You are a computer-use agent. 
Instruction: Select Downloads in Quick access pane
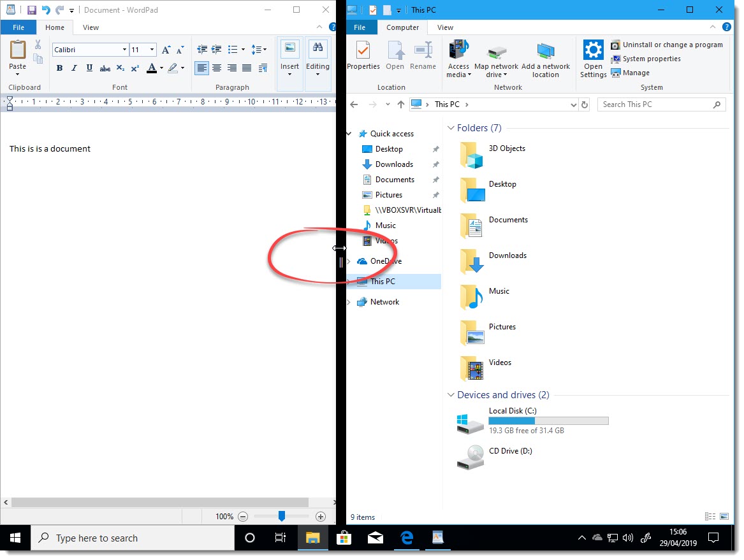click(x=394, y=164)
